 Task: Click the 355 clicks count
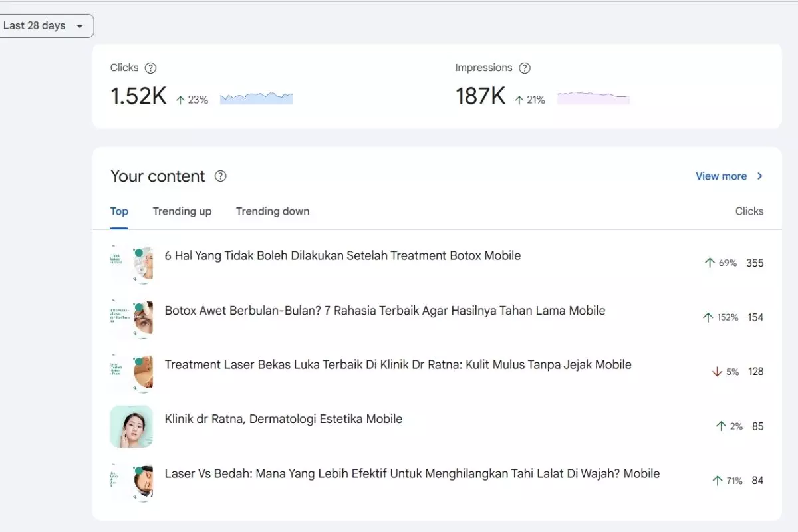pos(755,263)
